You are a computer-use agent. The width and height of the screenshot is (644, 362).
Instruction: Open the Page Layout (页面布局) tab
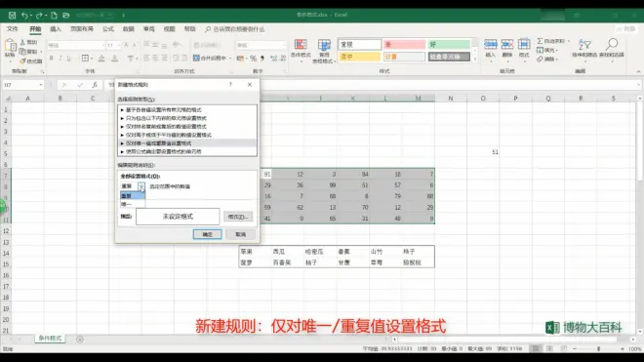pos(82,29)
